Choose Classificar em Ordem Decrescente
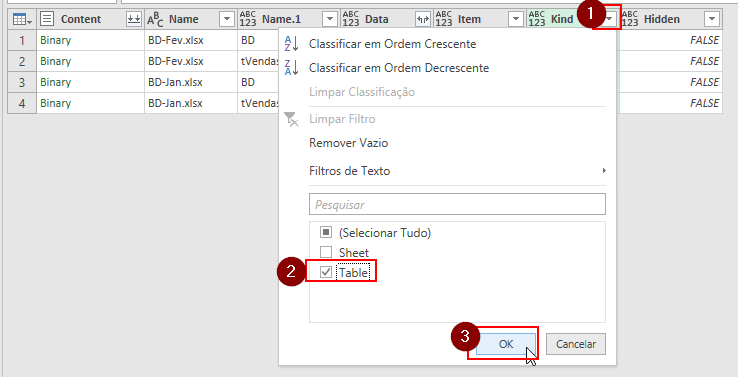The height and width of the screenshot is (377, 738). (x=399, y=68)
